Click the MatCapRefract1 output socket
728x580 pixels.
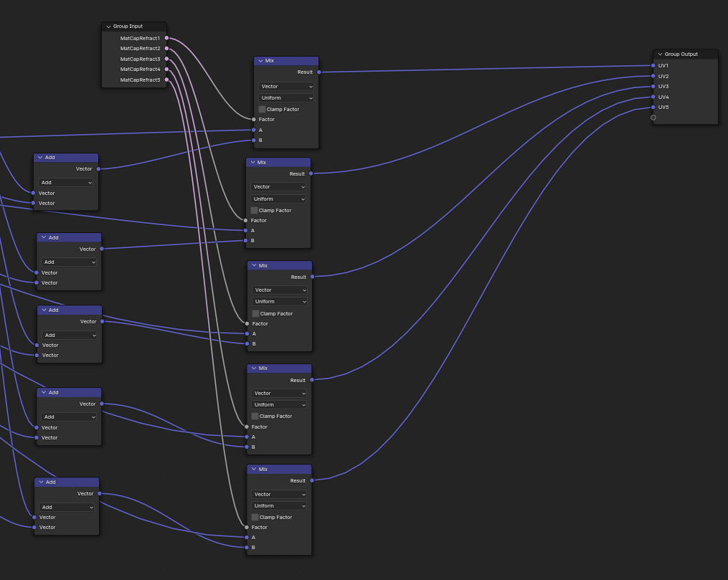(x=166, y=38)
